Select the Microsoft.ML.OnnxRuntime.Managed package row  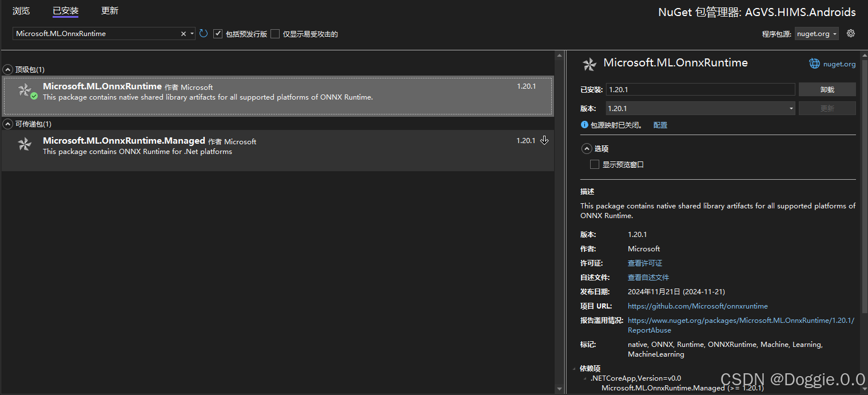[x=278, y=150]
